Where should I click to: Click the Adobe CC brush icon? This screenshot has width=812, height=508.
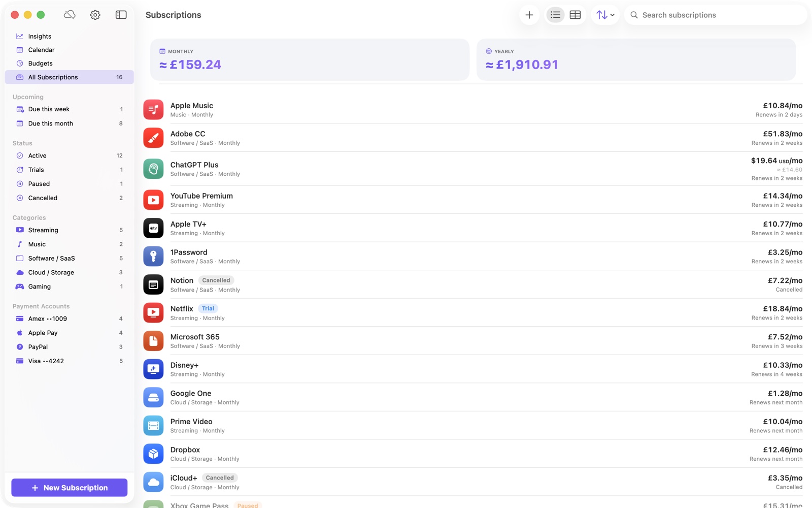(153, 138)
